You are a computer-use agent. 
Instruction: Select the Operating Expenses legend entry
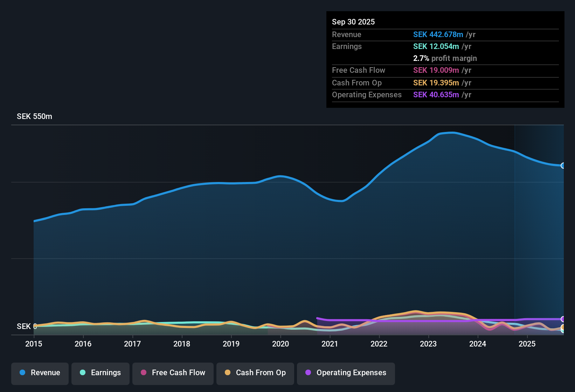tap(346, 373)
